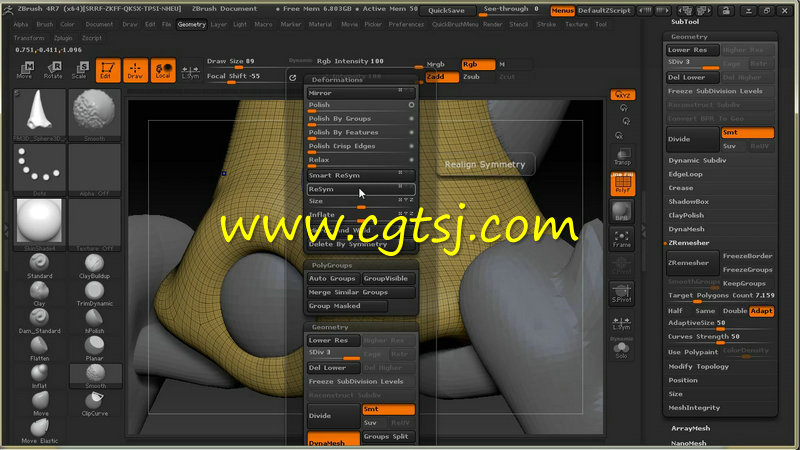
Task: Toggle Transp transparency icon
Action: click(622, 157)
